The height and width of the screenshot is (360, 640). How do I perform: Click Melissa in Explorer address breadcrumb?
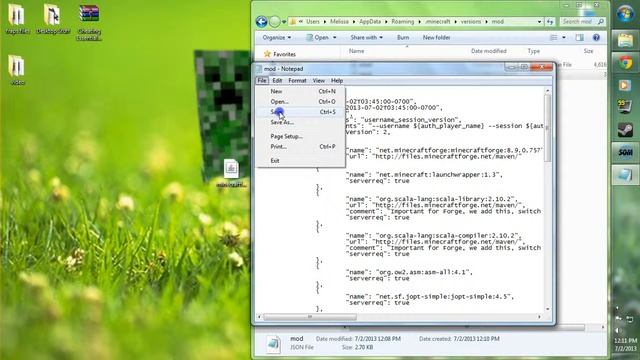(339, 22)
